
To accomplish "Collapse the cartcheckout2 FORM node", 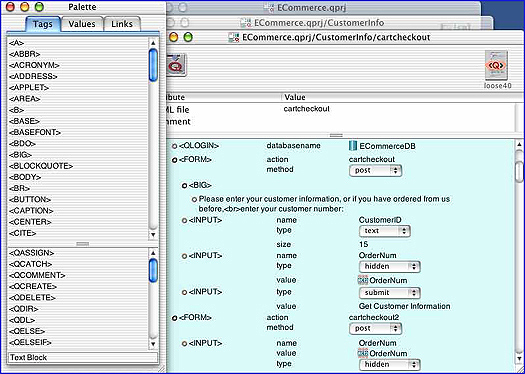I will click(174, 318).
